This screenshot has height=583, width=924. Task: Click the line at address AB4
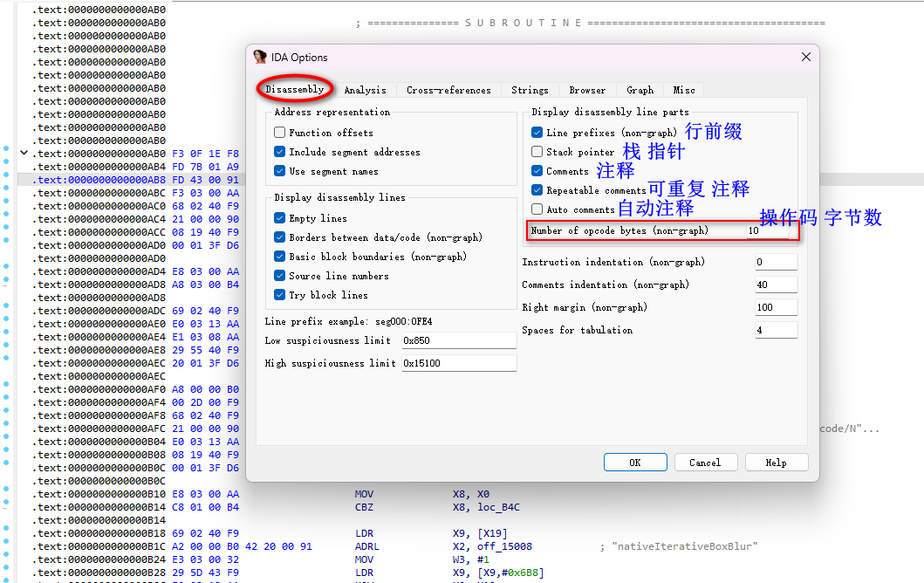[135, 167]
